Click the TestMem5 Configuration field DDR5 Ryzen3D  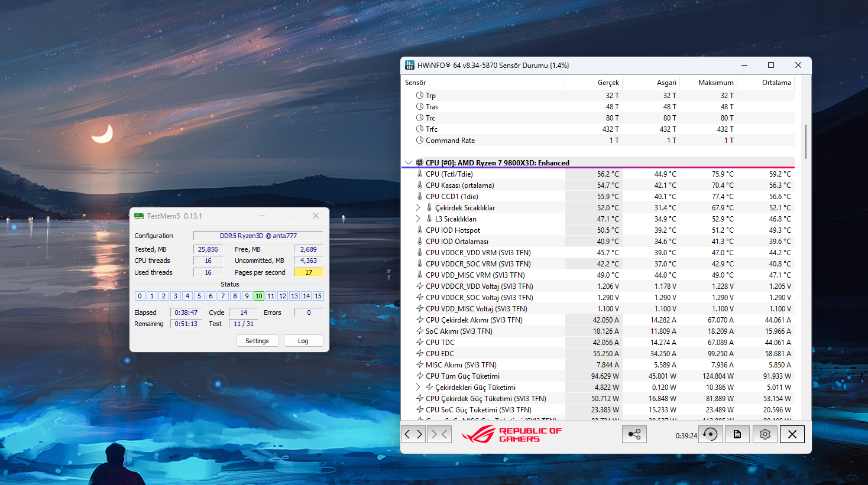(258, 236)
